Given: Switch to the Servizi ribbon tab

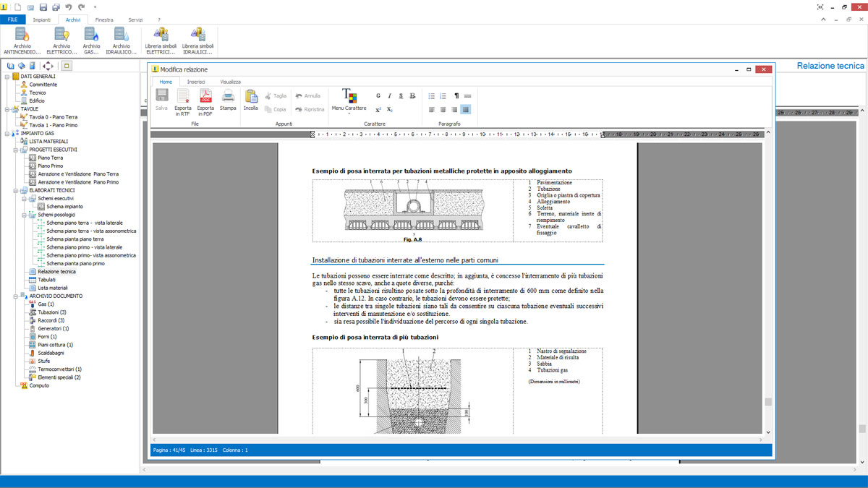Looking at the screenshot, I should (136, 20).
